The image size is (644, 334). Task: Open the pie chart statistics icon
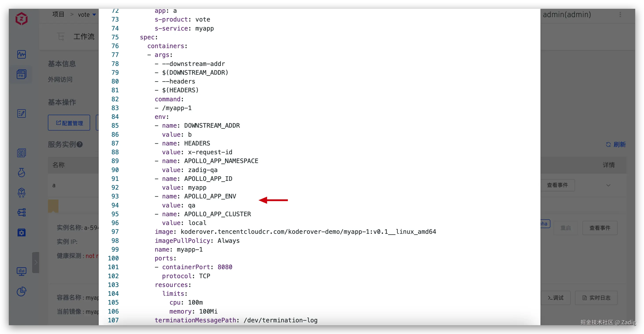point(22,291)
